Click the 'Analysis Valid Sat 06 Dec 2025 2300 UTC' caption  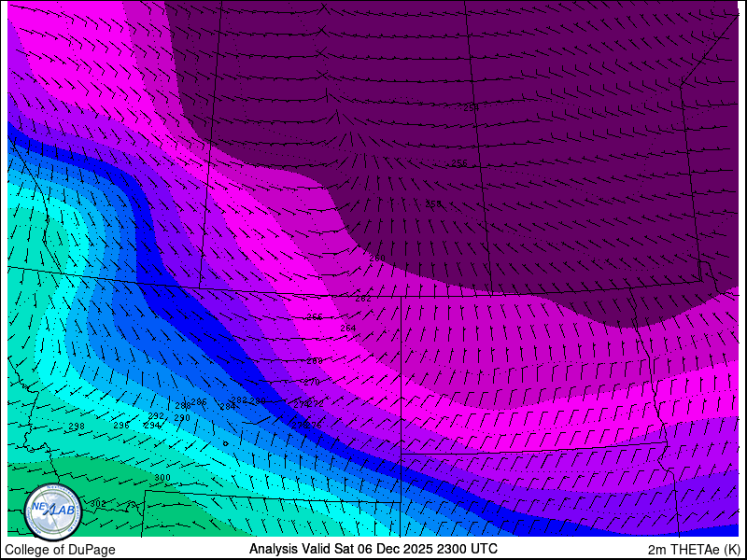tap(373, 548)
